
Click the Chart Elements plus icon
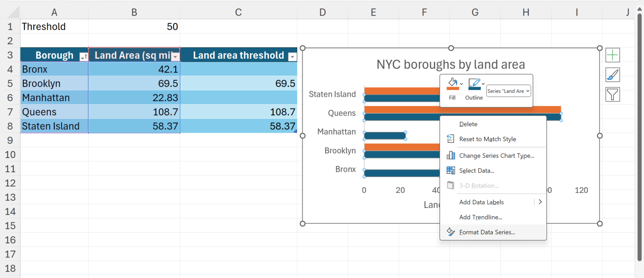[613, 55]
